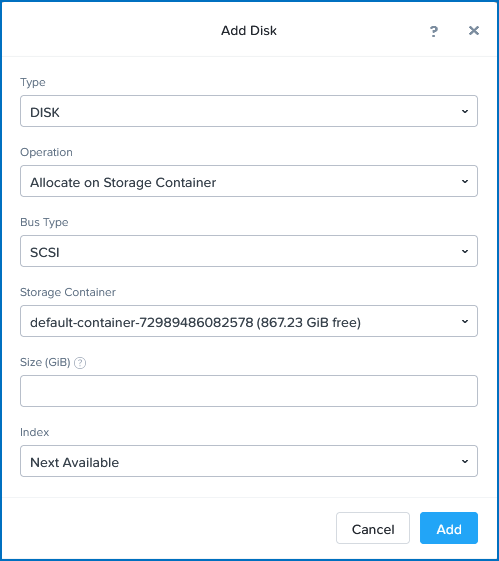Click the help icon next to Size (GiB)

(80, 363)
